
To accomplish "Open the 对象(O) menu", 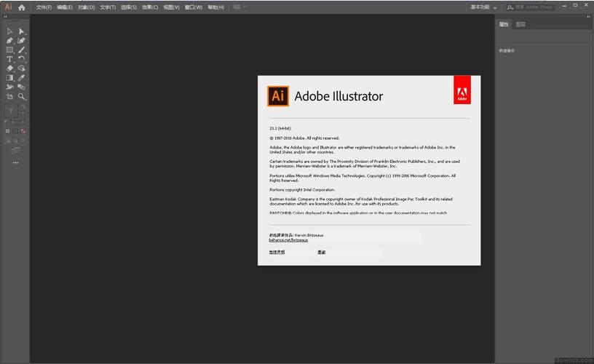I will (x=87, y=7).
